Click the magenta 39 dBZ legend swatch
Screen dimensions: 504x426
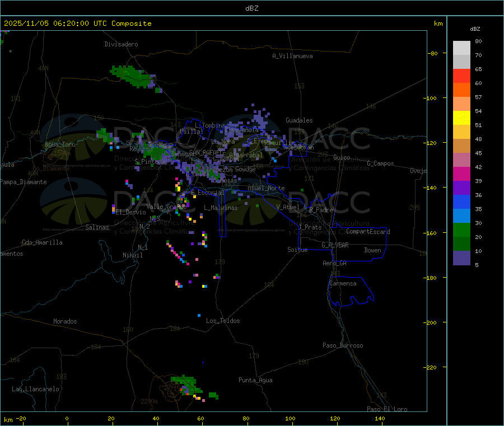[x=461, y=174]
